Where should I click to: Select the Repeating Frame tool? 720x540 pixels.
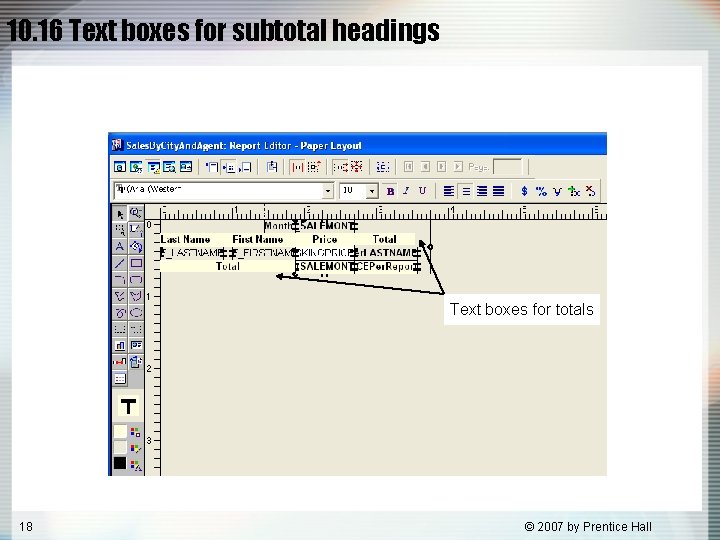[136, 329]
